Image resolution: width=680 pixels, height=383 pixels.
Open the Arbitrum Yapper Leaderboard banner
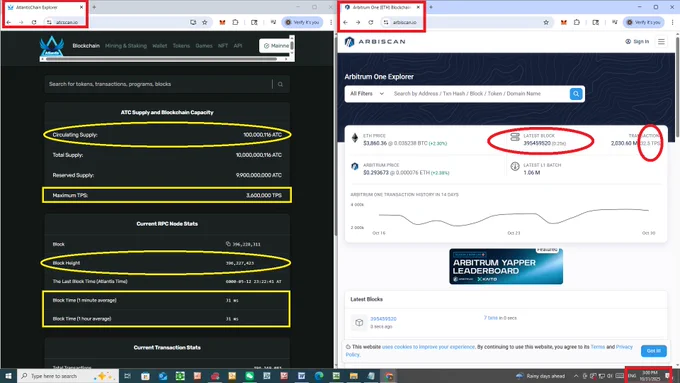pyautogui.click(x=506, y=266)
